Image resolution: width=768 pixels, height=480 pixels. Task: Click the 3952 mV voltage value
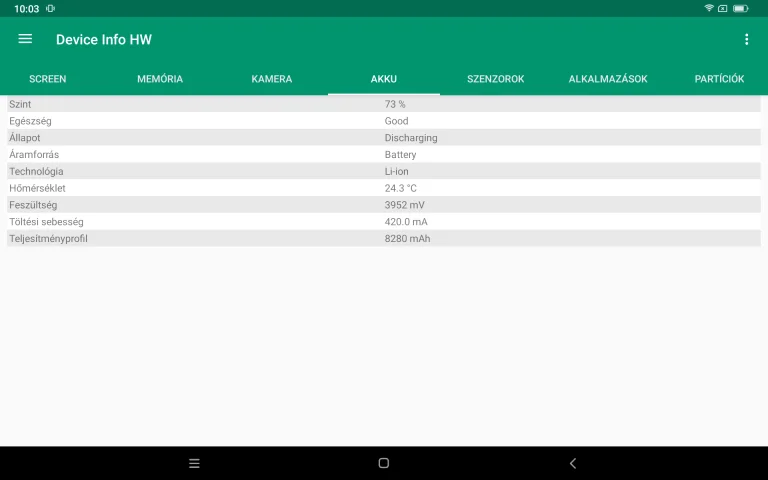pyautogui.click(x=405, y=205)
